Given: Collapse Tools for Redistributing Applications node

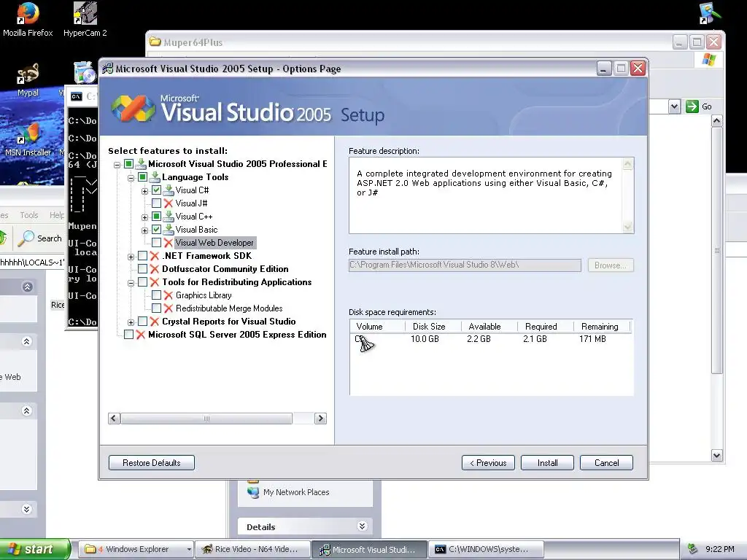Looking at the screenshot, I should coord(131,283).
